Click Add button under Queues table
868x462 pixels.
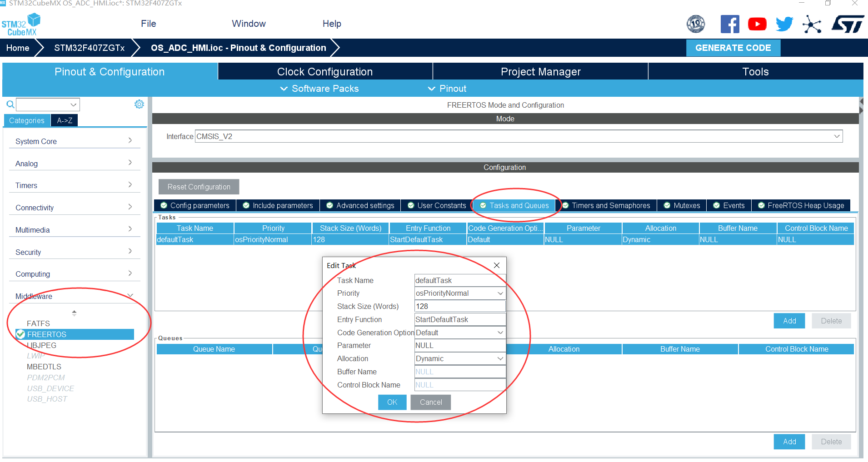click(x=789, y=442)
